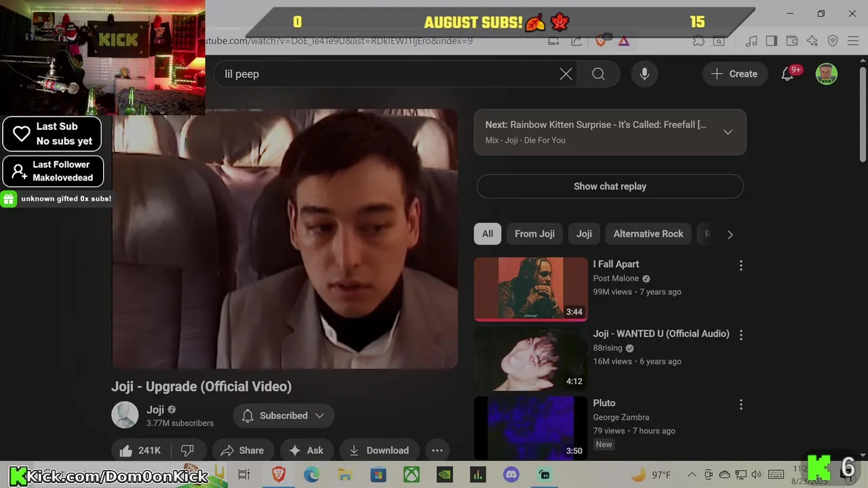The image size is (868, 488).
Task: Open Pluto video thumbnail
Action: (531, 428)
